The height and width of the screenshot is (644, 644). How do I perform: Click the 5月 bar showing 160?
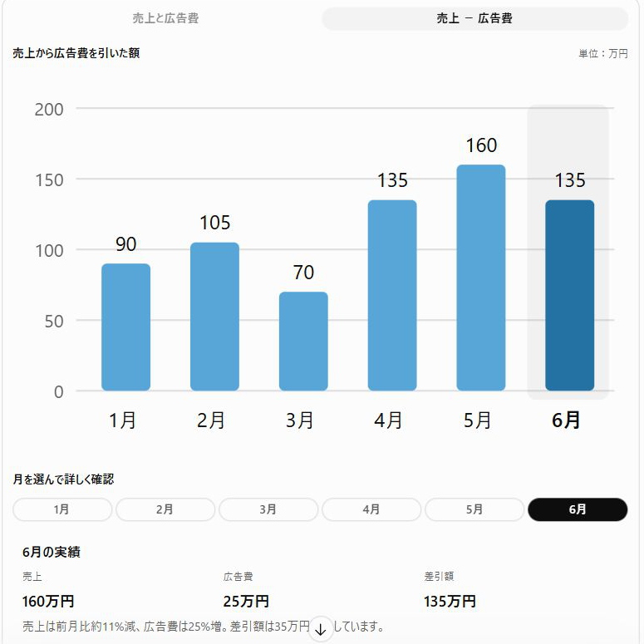(480, 278)
